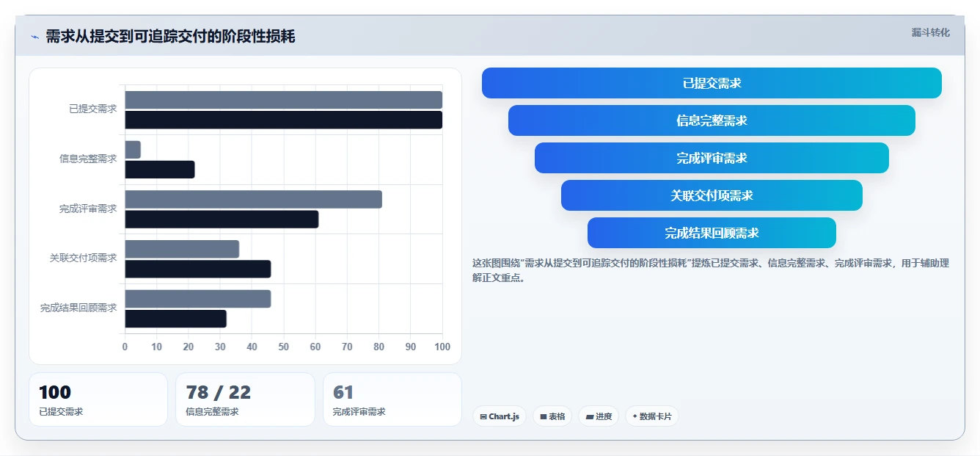
Task: Click the 表格 tag chip
Action: pyautogui.click(x=552, y=416)
